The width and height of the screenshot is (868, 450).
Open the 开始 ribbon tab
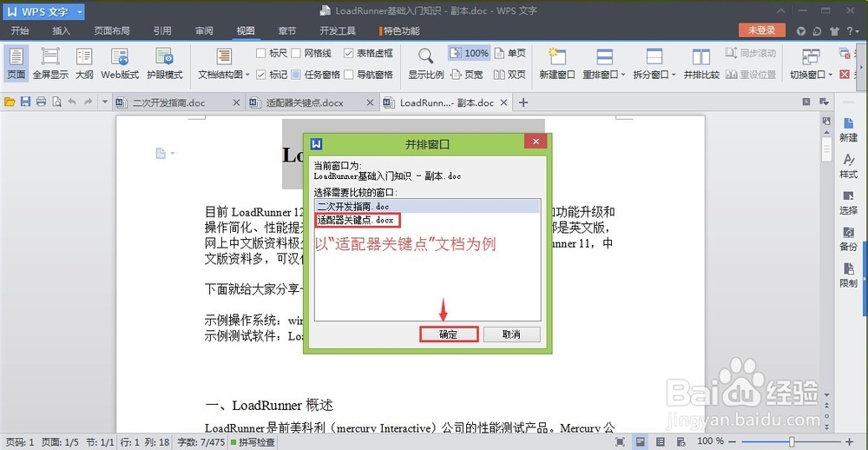[20, 31]
